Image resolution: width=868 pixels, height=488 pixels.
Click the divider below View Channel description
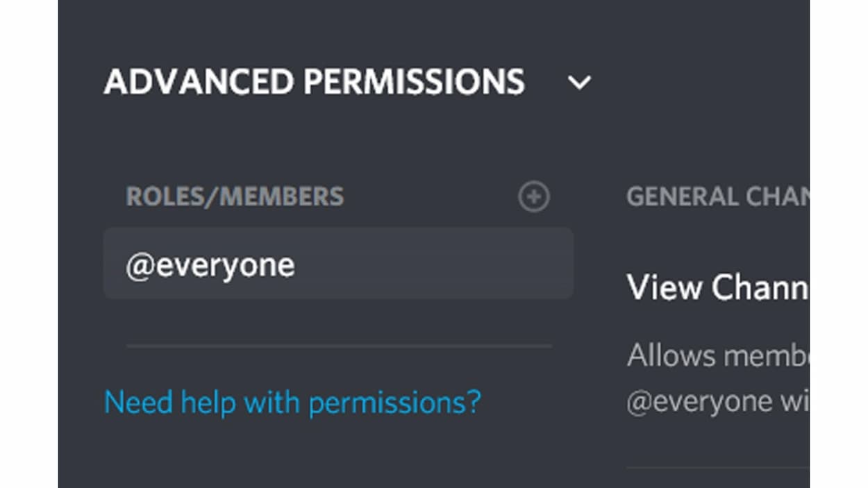click(717, 468)
